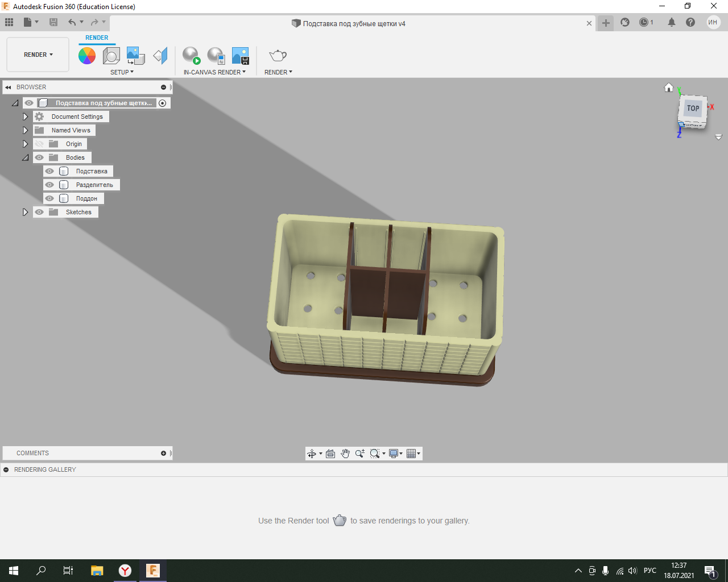Show the Origin folder
Viewport: 728px width, 582px height.
pos(39,144)
